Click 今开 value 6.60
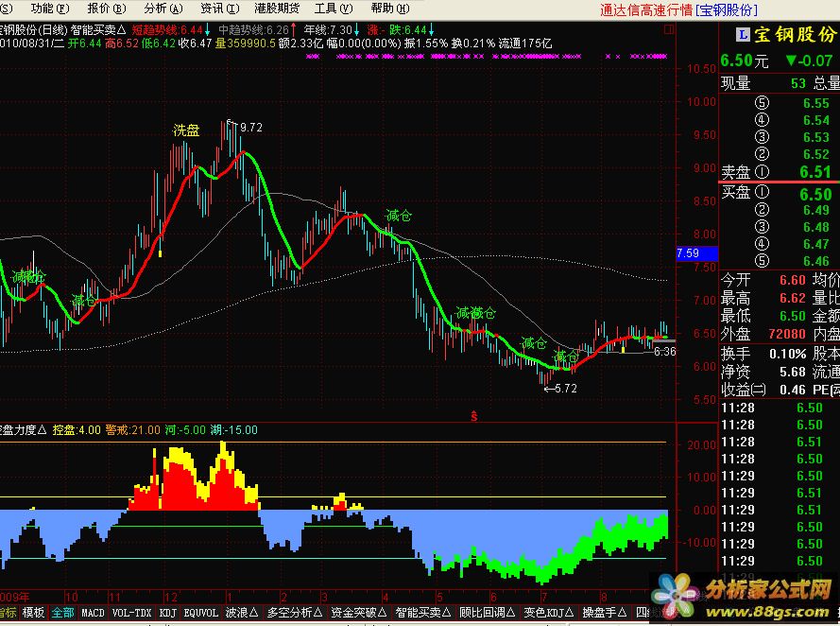 pyautogui.click(x=793, y=280)
